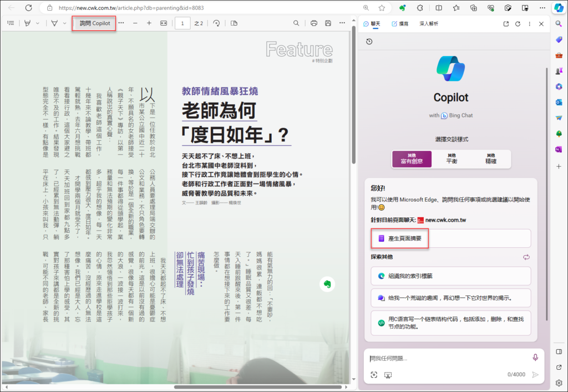
Task: Expand the draw tool dropdown arrow
Action: 65,23
